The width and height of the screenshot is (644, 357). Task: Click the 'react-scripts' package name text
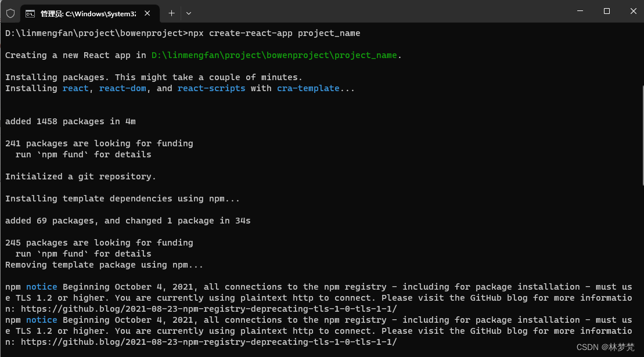tap(211, 88)
